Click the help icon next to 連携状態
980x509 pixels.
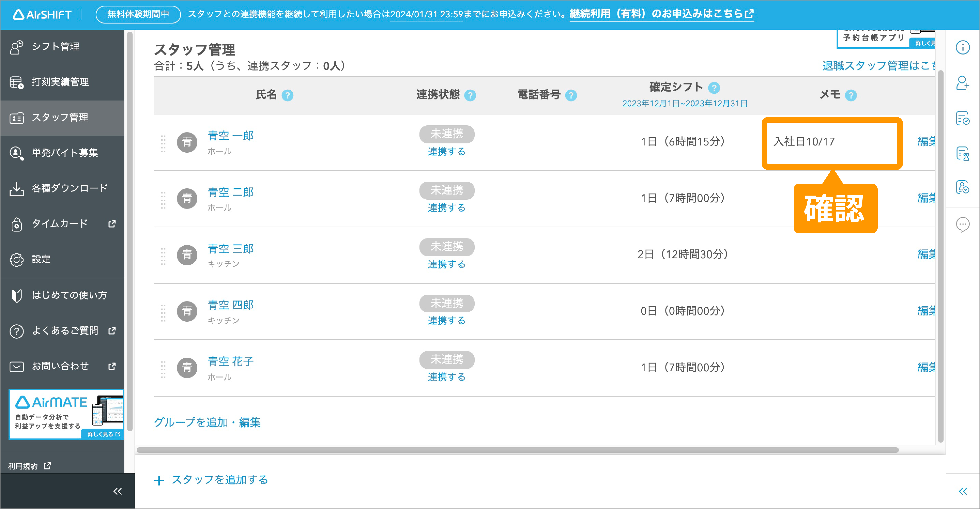(x=470, y=95)
